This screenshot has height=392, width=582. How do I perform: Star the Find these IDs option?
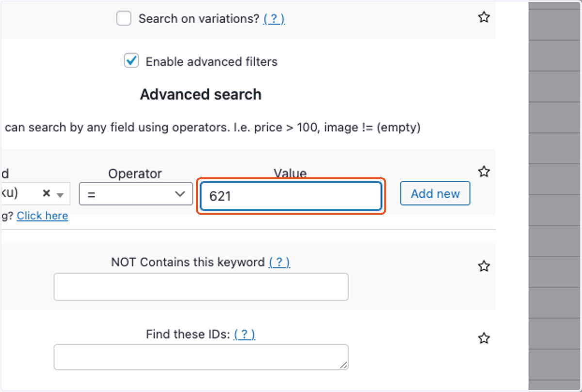(484, 338)
